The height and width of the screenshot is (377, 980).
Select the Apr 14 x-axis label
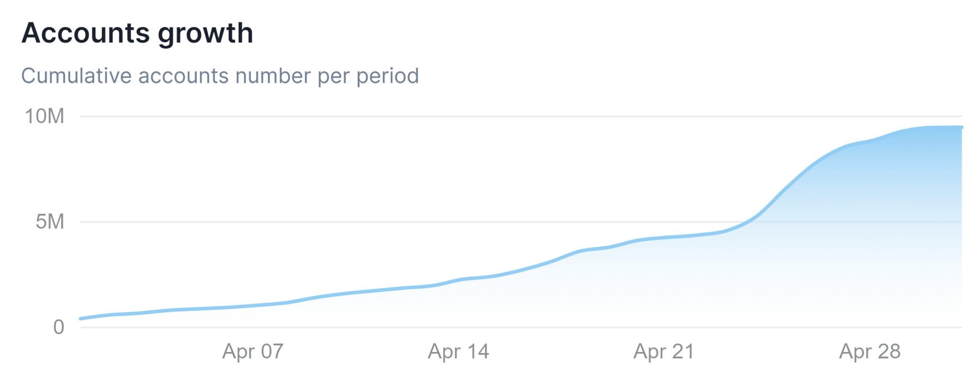coord(458,352)
